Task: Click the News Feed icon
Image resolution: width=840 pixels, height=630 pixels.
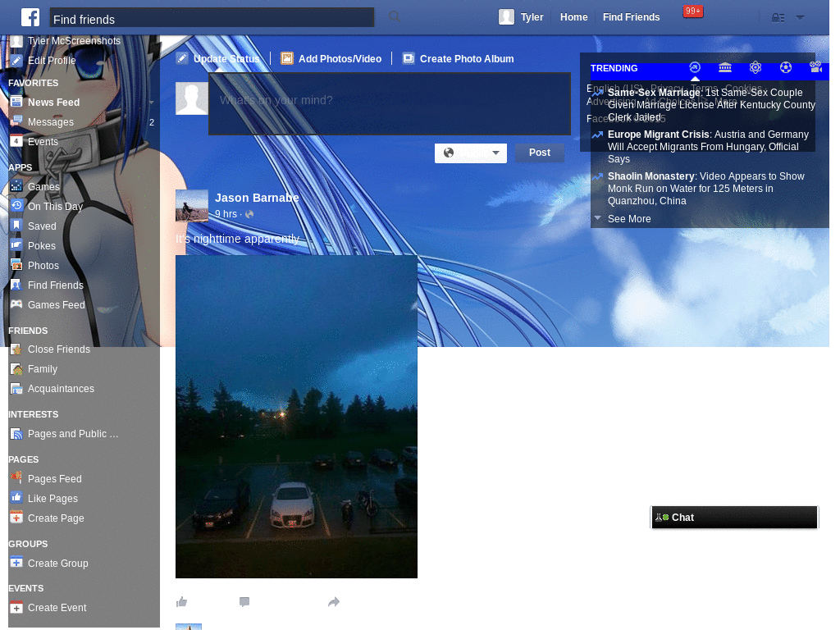Action: [x=16, y=102]
